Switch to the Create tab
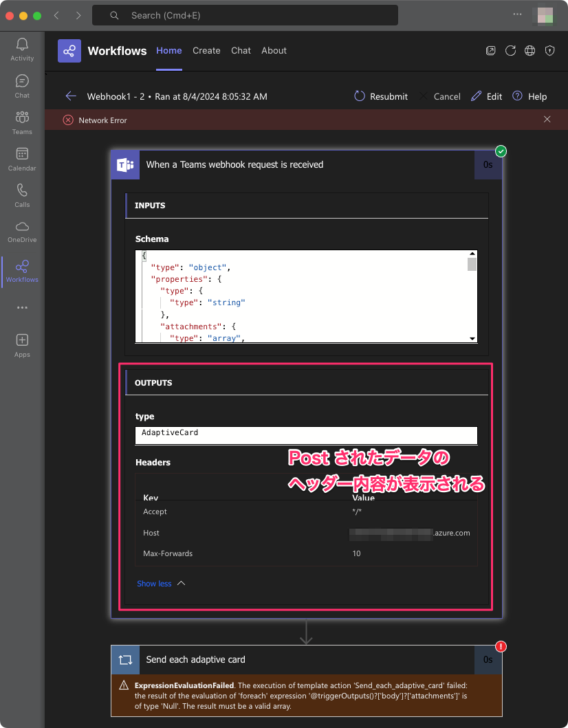The image size is (568, 728). pos(207,51)
